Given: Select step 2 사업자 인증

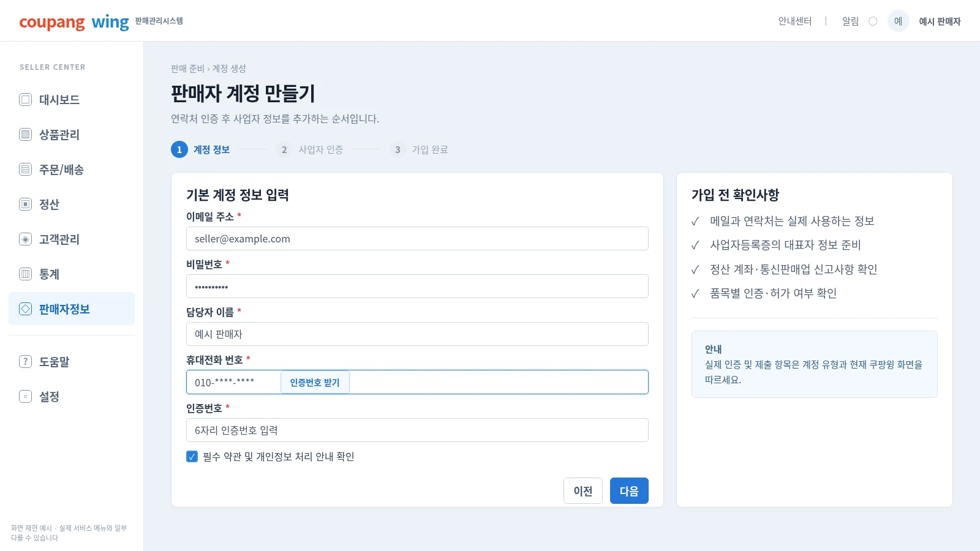Looking at the screenshot, I should click(309, 149).
